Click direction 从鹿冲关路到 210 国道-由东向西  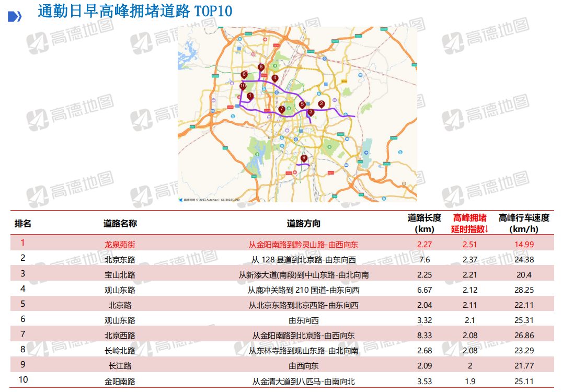(304, 290)
